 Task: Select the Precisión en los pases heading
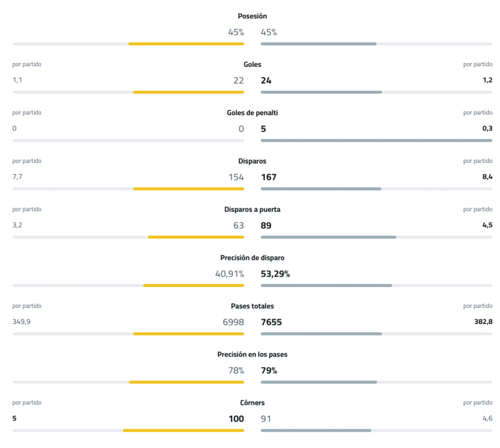pyautogui.click(x=252, y=355)
